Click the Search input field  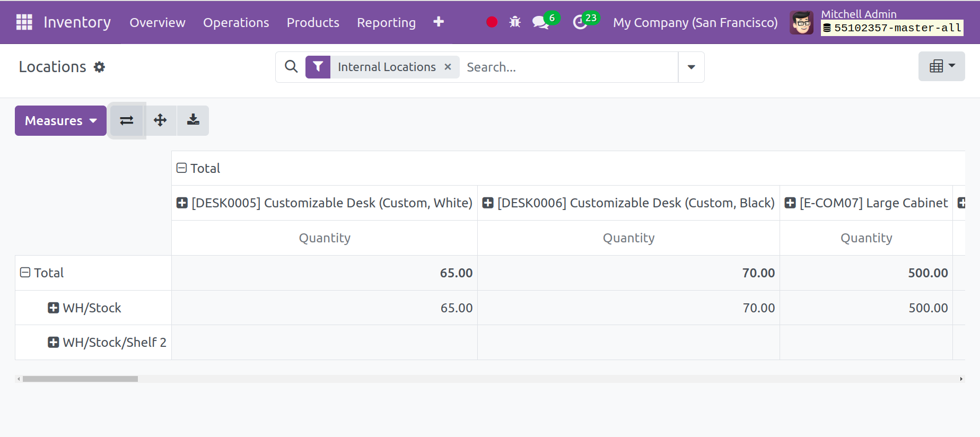point(567,67)
